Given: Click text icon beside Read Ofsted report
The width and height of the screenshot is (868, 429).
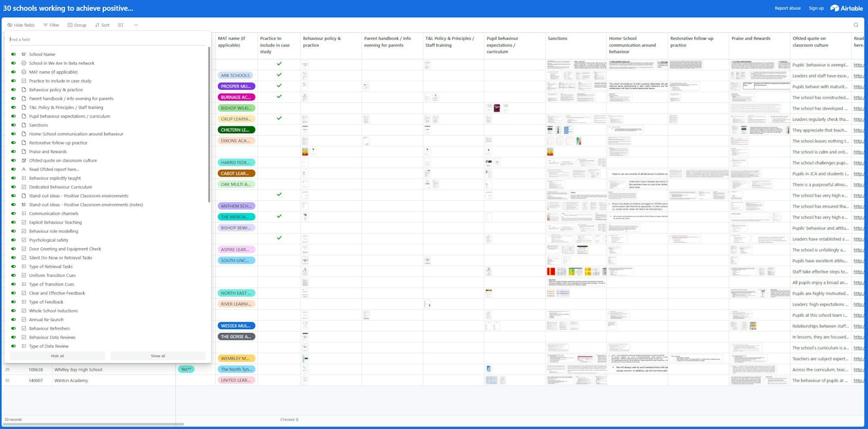Looking at the screenshot, I should point(24,169).
